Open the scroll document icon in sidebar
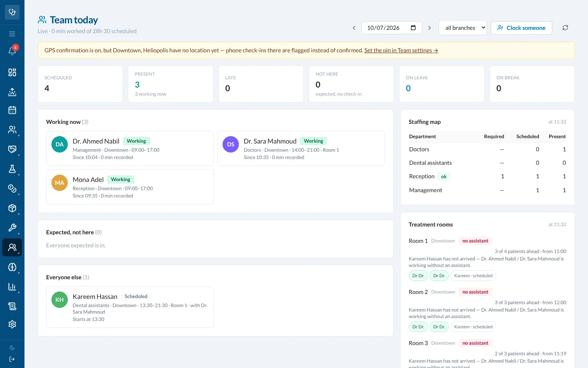 pos(12,306)
